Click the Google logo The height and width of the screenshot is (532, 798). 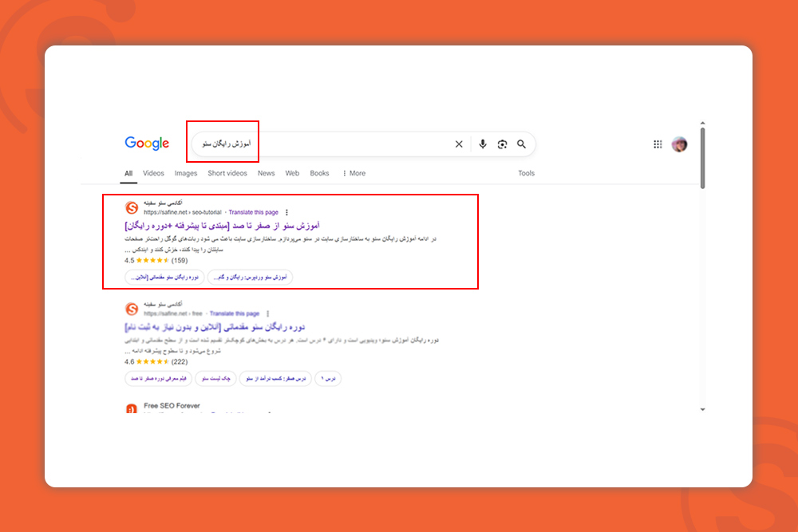coord(147,144)
